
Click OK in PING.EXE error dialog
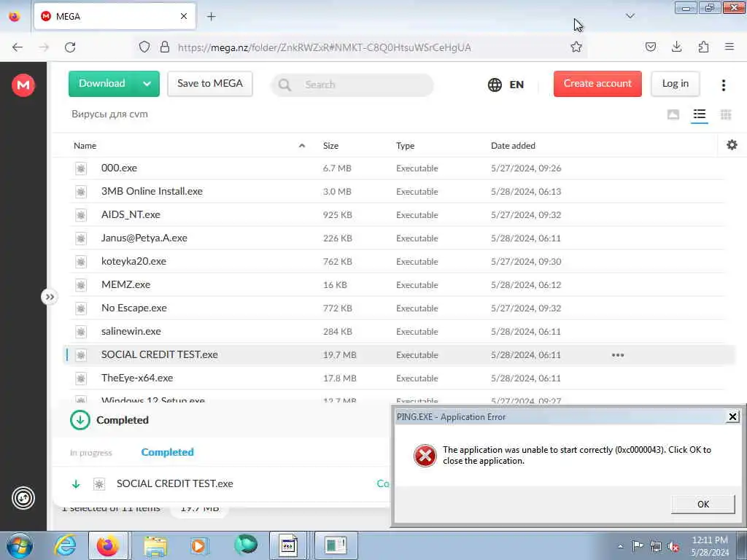point(703,504)
